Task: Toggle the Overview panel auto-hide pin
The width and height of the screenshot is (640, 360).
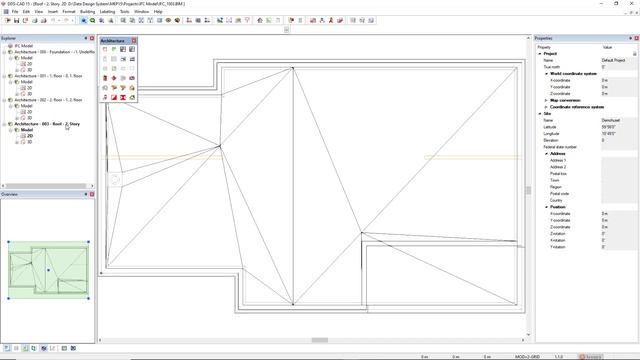Action: pos(86,194)
